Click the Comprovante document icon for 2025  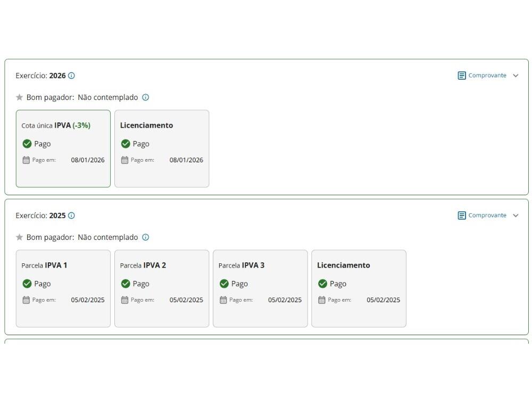462,215
